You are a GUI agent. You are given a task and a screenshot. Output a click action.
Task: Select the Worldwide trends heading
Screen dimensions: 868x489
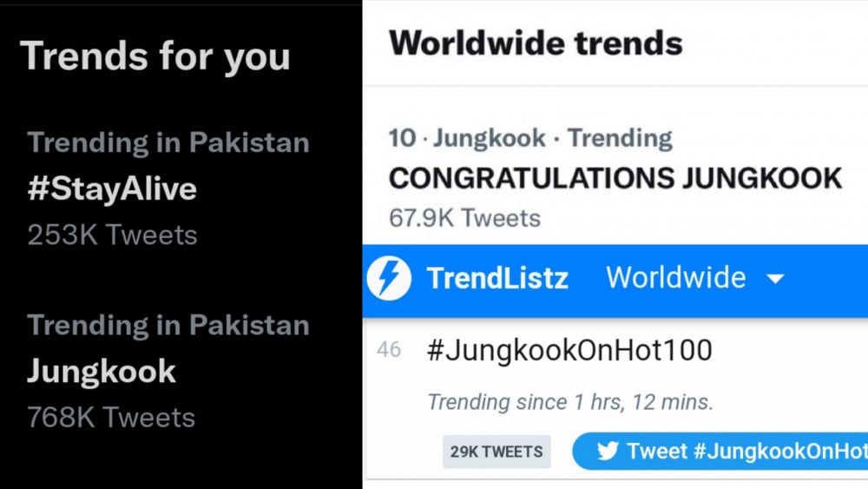click(x=536, y=43)
